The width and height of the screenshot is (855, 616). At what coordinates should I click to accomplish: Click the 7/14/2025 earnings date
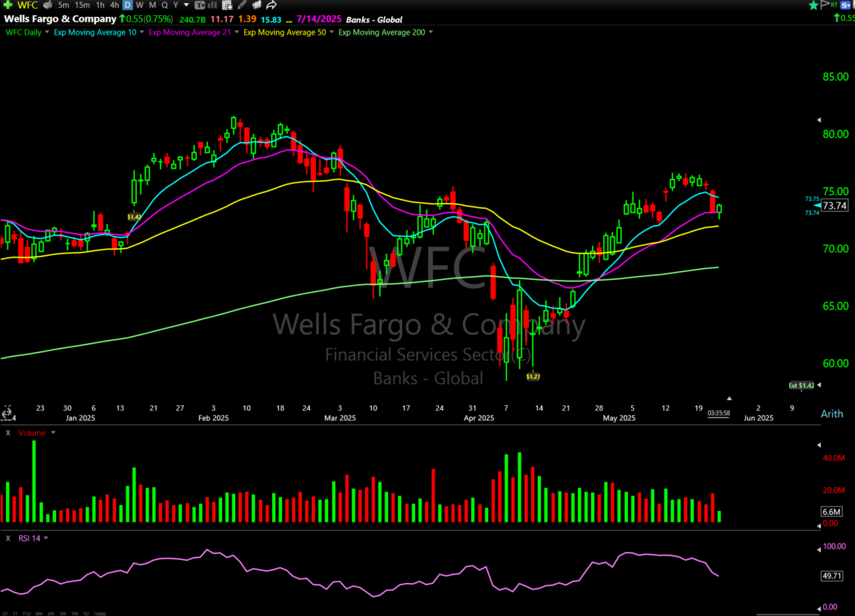click(319, 19)
